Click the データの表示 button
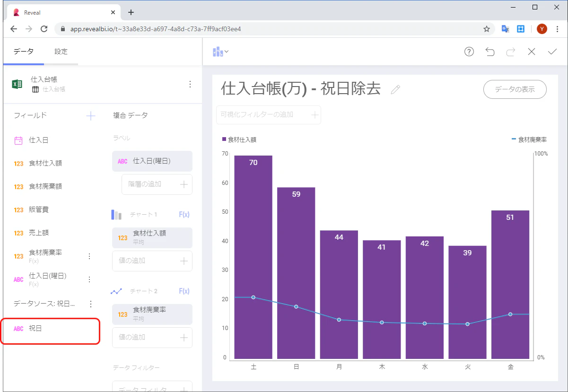Viewport: 568px width, 392px height. pyautogui.click(x=515, y=89)
